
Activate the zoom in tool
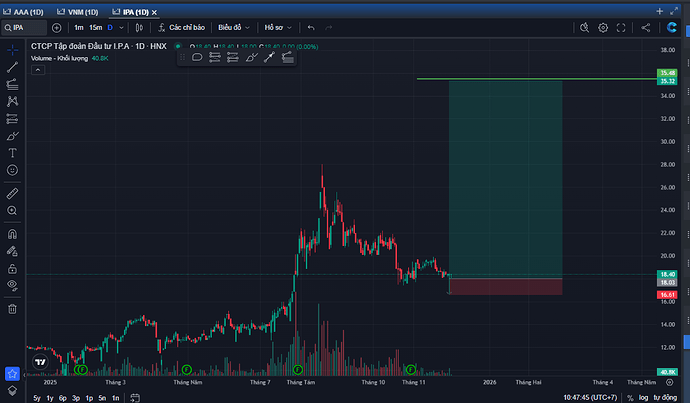(x=12, y=210)
